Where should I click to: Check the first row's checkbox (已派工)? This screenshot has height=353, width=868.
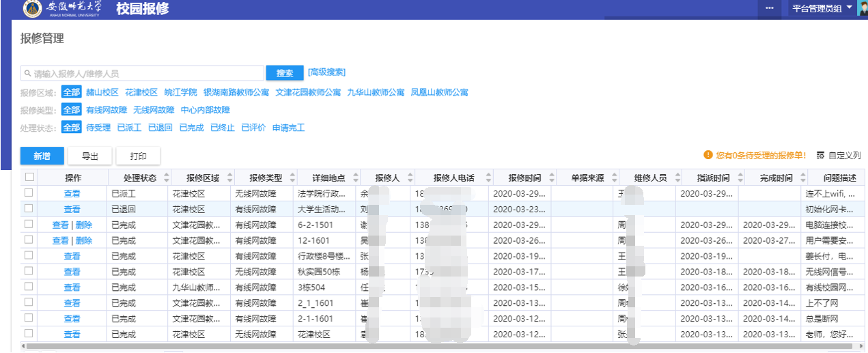pyautogui.click(x=29, y=193)
